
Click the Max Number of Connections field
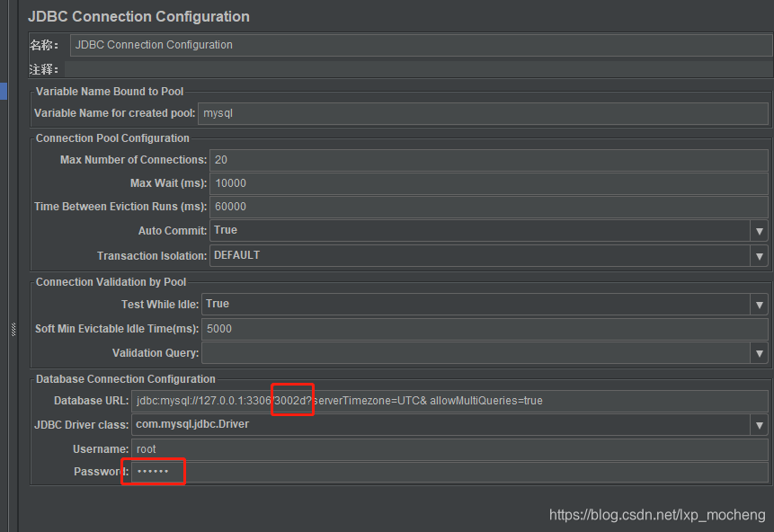click(489, 160)
